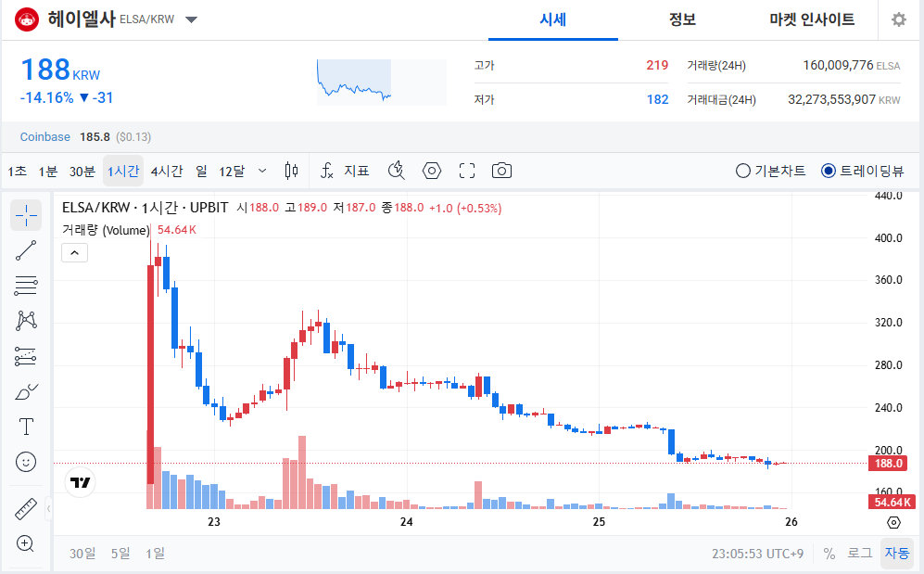The height and width of the screenshot is (574, 924).
Task: Click the ELSA/KRW chart symbol title
Action: [x=145, y=208]
